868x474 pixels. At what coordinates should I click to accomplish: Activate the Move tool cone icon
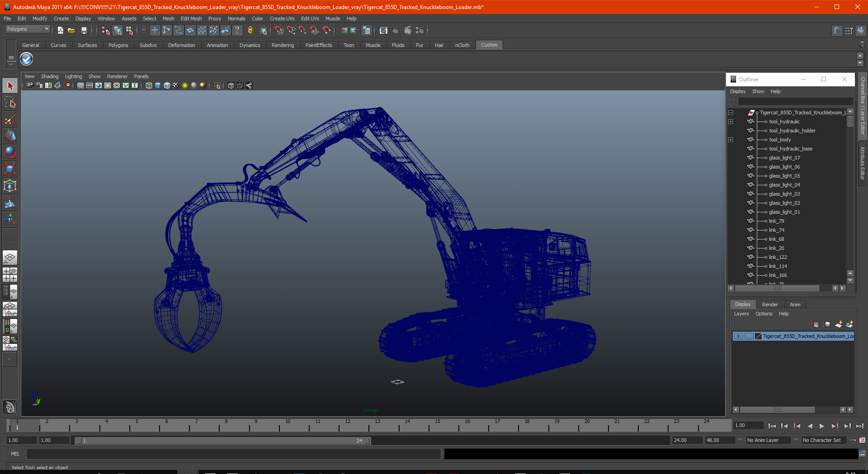pos(10,136)
